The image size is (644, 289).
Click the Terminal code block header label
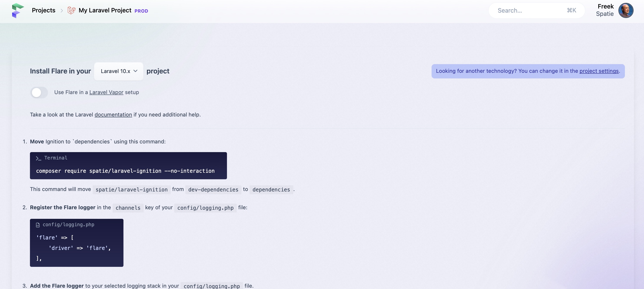click(x=56, y=158)
